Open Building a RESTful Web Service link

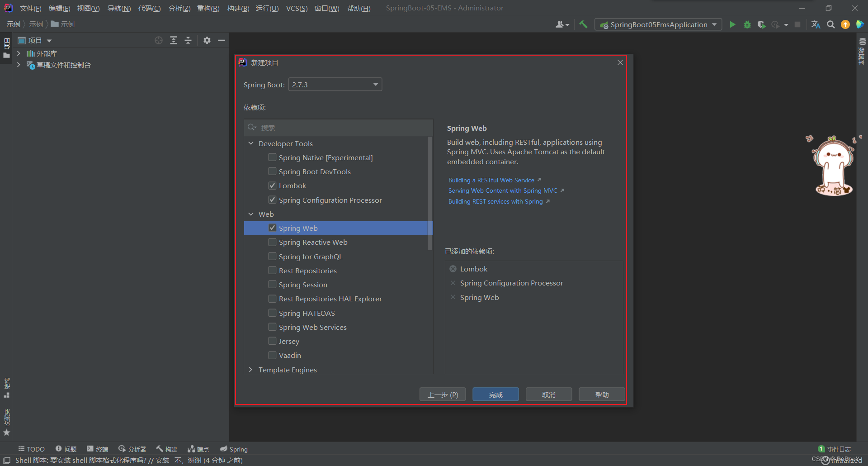coord(491,180)
